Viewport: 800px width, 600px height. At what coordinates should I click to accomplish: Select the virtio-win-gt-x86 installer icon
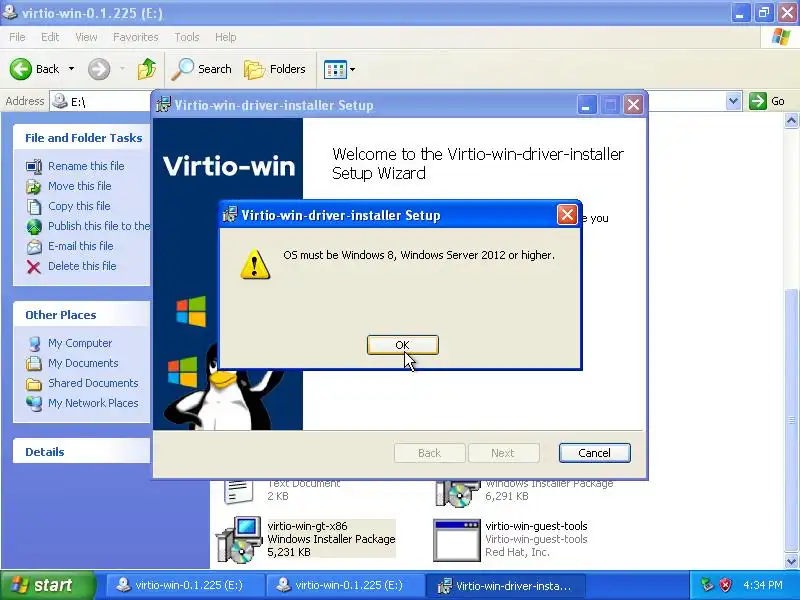(x=240, y=539)
